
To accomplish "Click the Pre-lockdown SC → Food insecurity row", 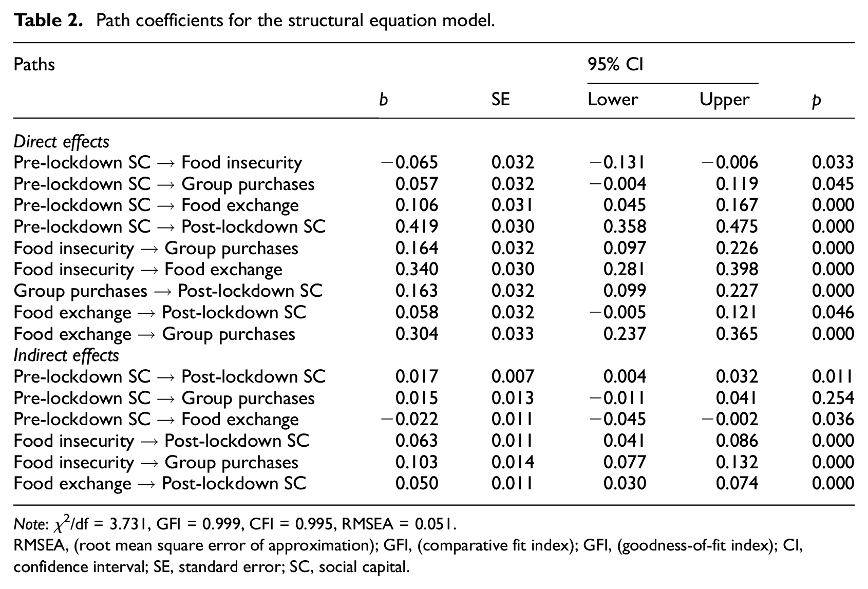I will tap(434, 163).
